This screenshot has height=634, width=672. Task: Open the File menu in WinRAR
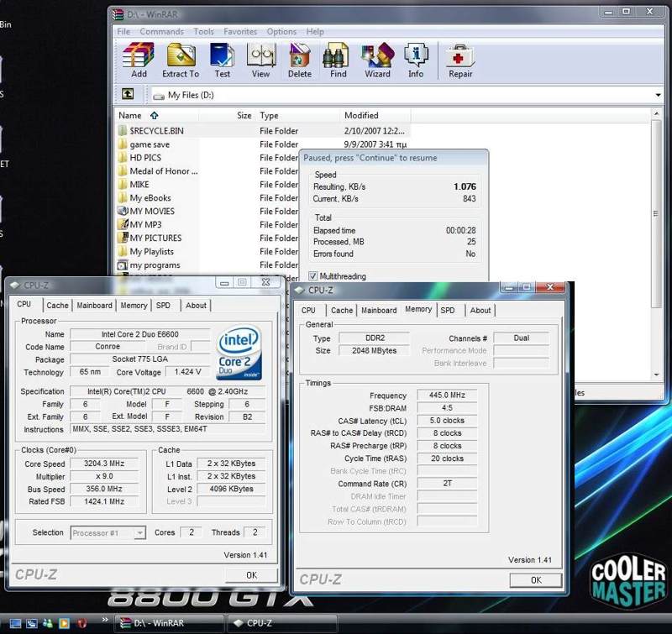123,32
